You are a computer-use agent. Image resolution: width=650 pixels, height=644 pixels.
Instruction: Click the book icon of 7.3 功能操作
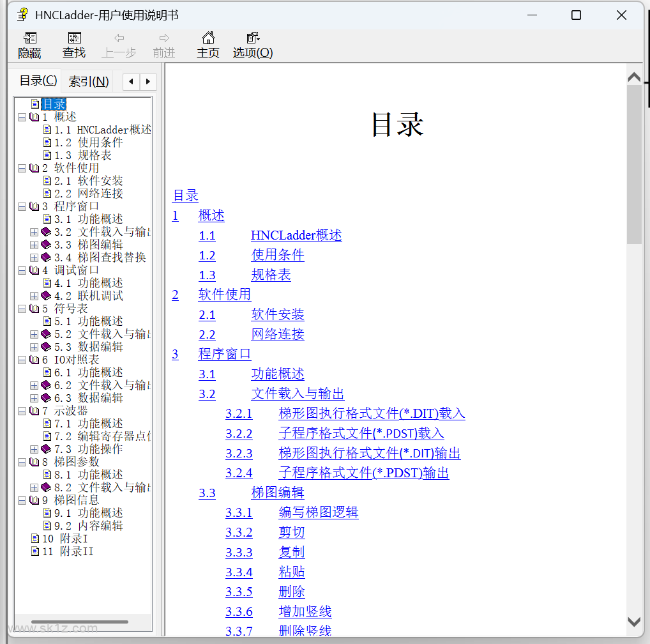(x=46, y=449)
